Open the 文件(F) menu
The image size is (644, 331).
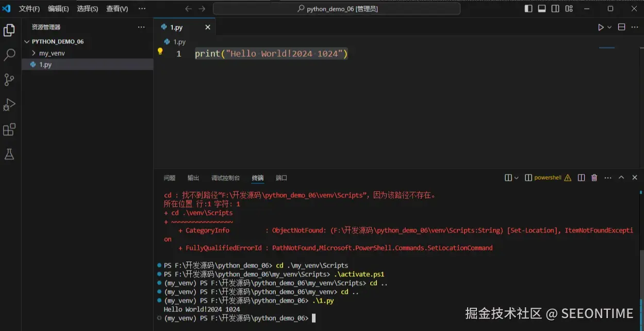pos(29,9)
